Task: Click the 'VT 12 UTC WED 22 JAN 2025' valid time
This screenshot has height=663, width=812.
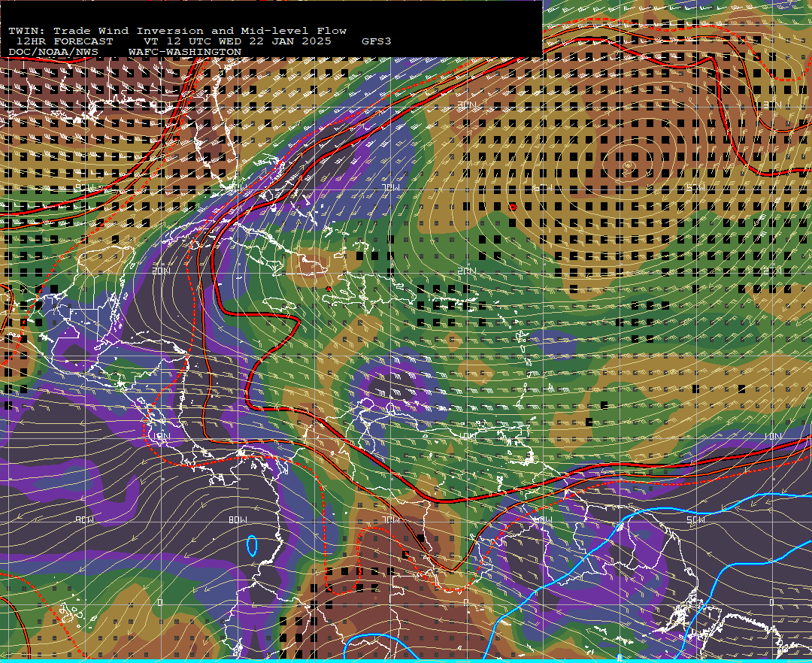Action: click(237, 41)
